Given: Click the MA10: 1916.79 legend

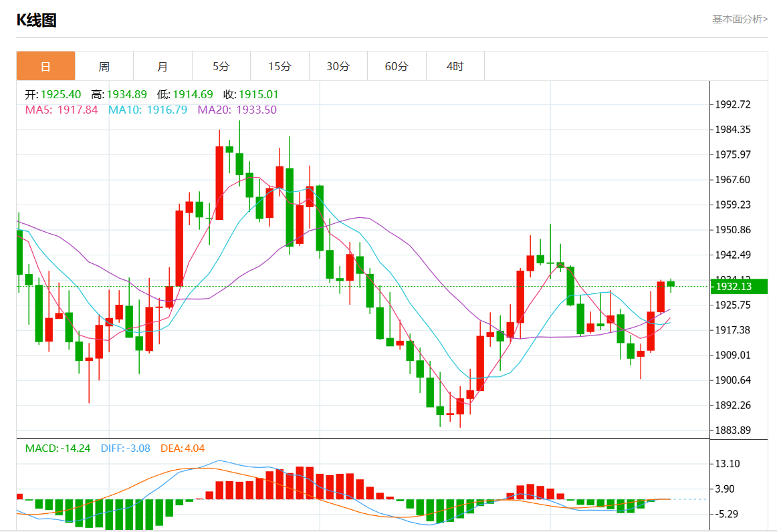Looking at the screenshot, I should tap(148, 110).
